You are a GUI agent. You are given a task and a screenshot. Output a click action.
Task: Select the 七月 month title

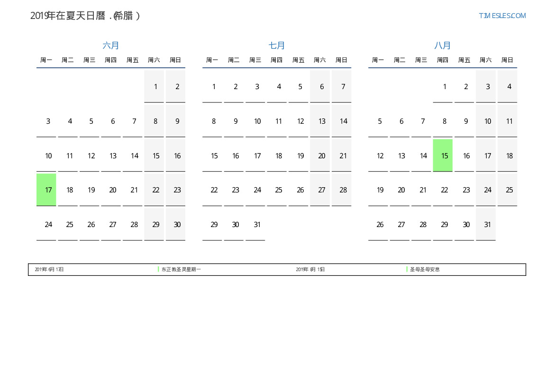coord(277,46)
